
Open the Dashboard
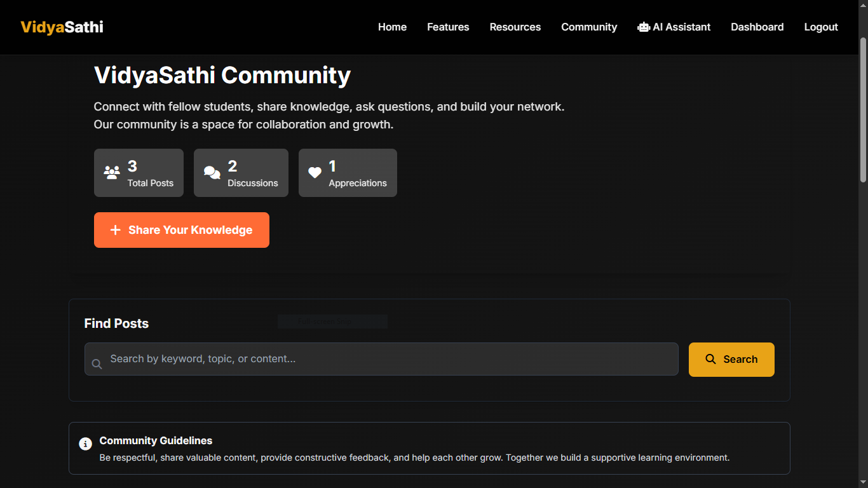pyautogui.click(x=757, y=27)
